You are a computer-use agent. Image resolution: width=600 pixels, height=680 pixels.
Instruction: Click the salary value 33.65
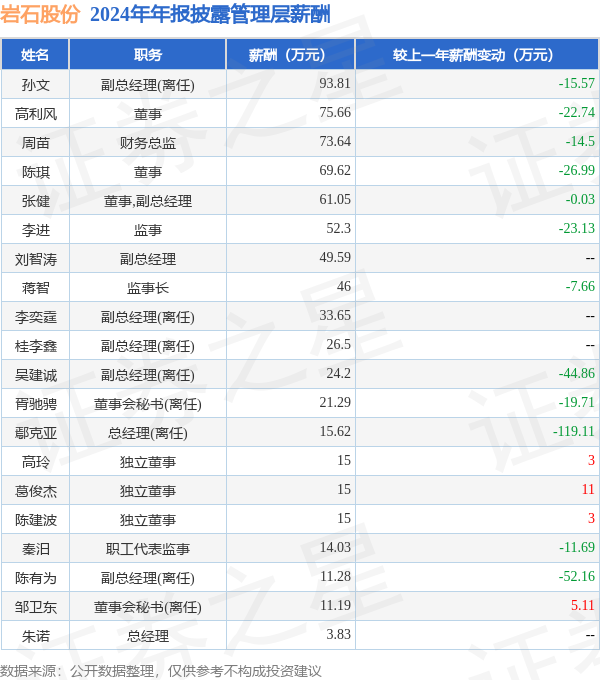(335, 315)
